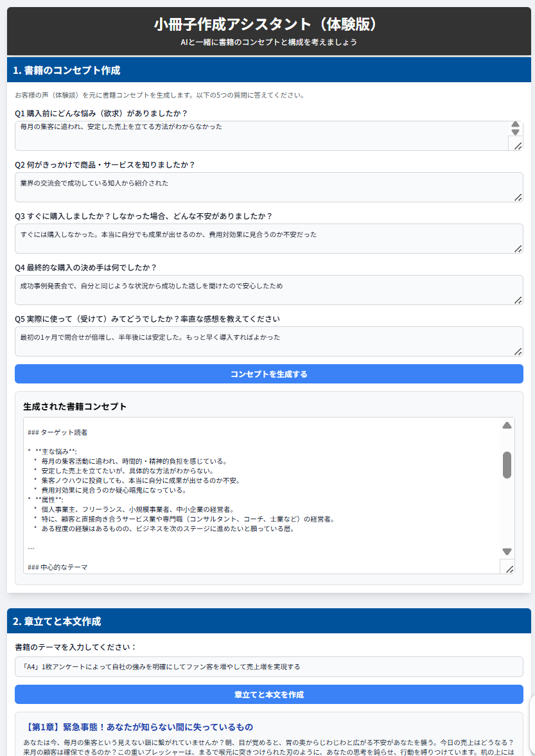Click the scroll-down arrow in the Q1 answer box
535x756 pixels.
click(x=515, y=132)
